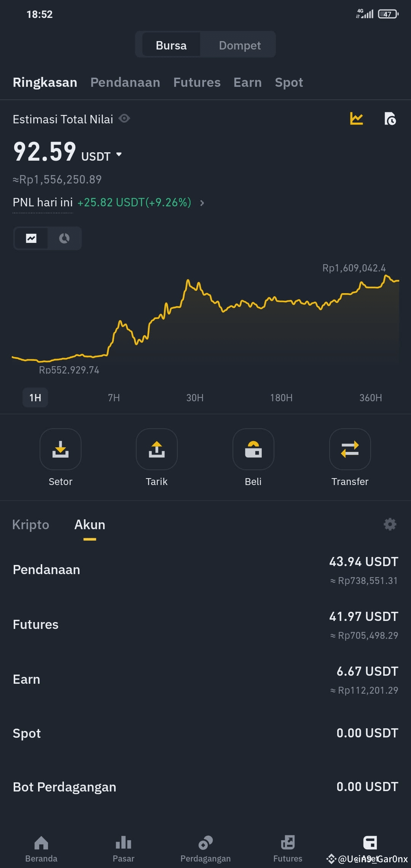The height and width of the screenshot is (868, 411).
Task: Tap the Tarik withdraw icon
Action: coord(157,449)
